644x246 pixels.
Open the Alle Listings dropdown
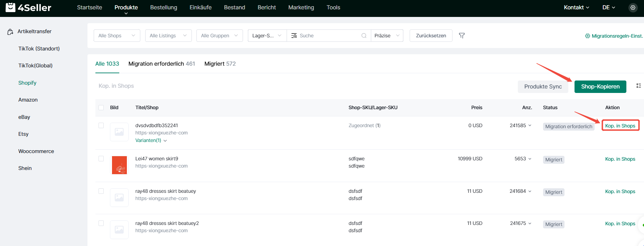tap(168, 36)
